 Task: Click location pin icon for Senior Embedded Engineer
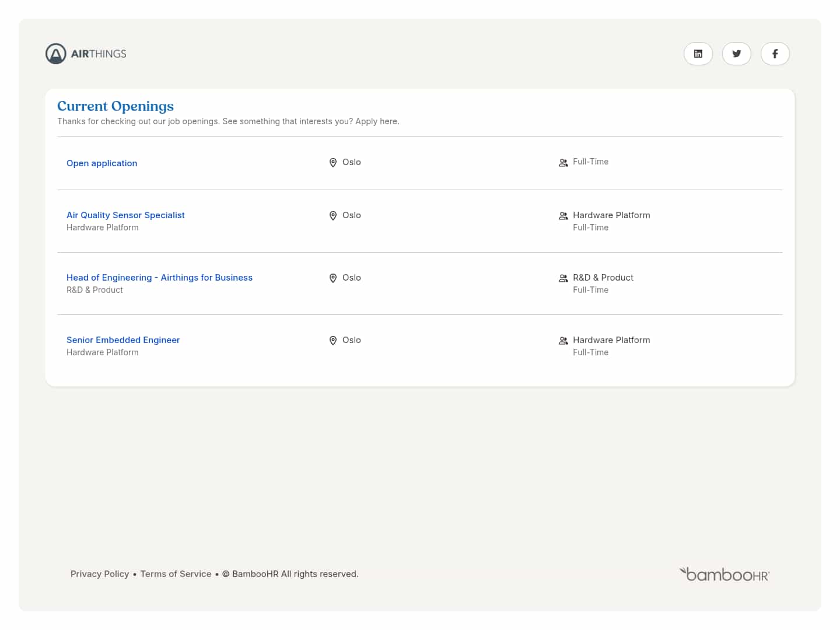[333, 341]
